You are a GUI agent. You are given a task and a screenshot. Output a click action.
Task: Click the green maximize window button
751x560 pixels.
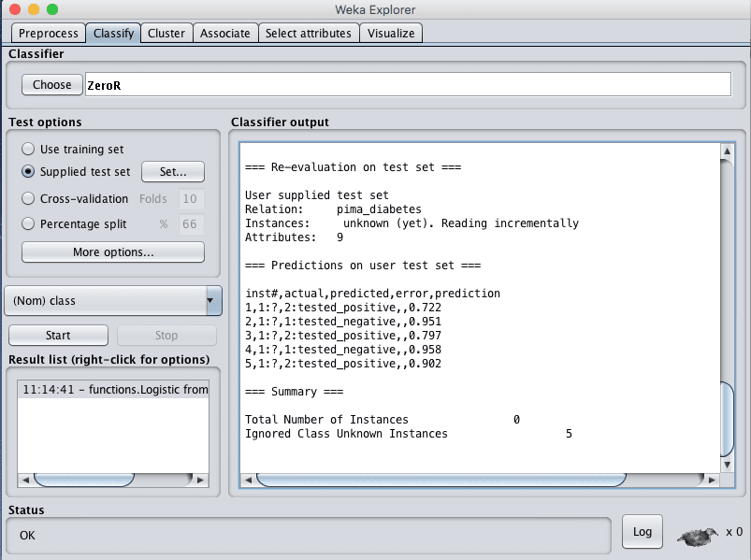coord(52,9)
